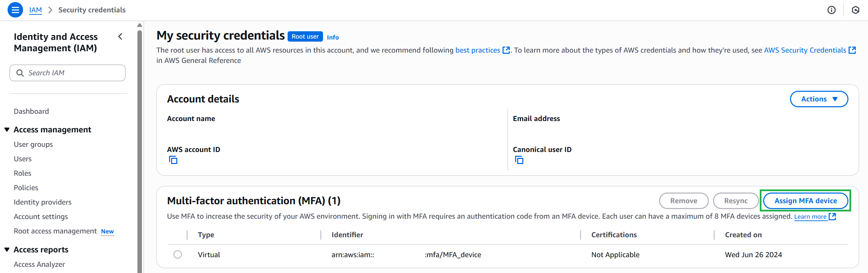This screenshot has height=273, width=868.
Task: Collapse the IAM sidebar with the chevron
Action: pyautogui.click(x=120, y=36)
